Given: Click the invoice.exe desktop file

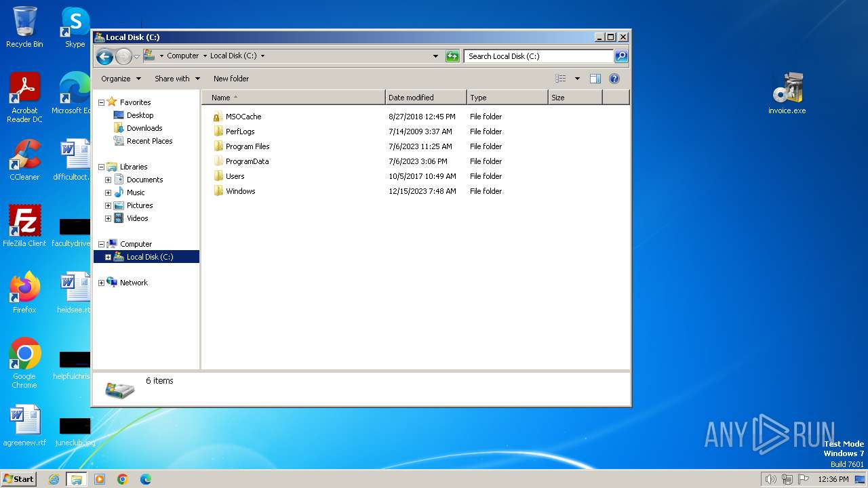Looking at the screenshot, I should 787,94.
